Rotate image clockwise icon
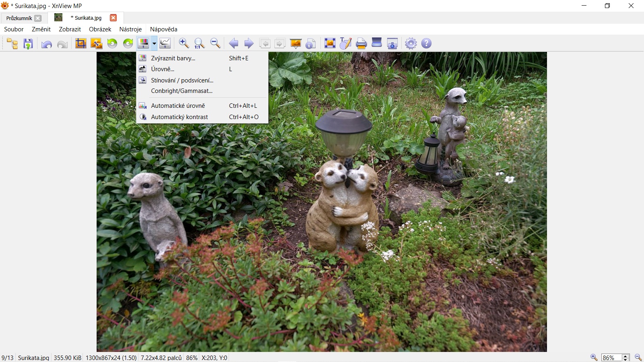 click(128, 43)
